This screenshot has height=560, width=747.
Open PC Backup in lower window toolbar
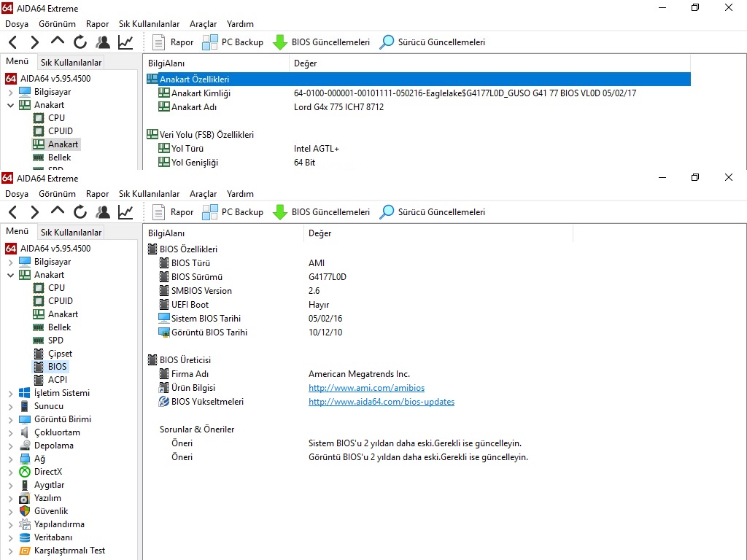(x=233, y=212)
